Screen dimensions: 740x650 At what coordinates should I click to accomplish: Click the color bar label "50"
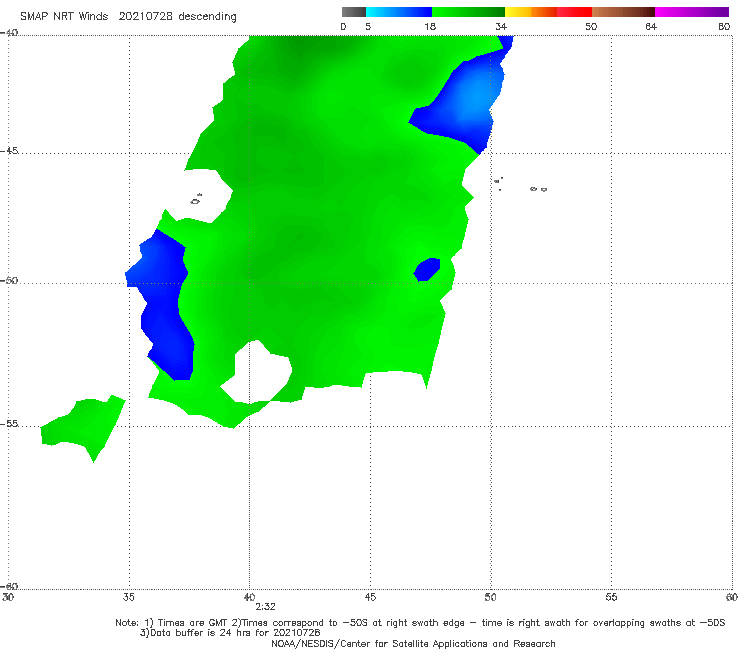click(x=591, y=27)
